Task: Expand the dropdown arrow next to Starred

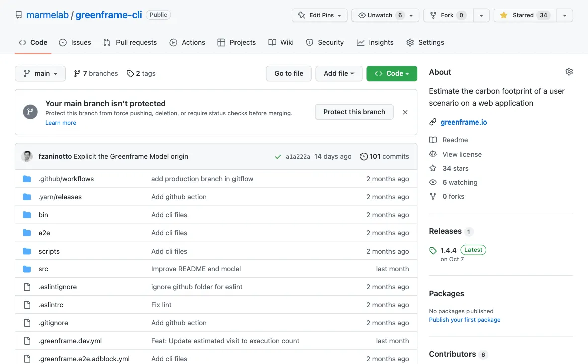Action: 565,15
